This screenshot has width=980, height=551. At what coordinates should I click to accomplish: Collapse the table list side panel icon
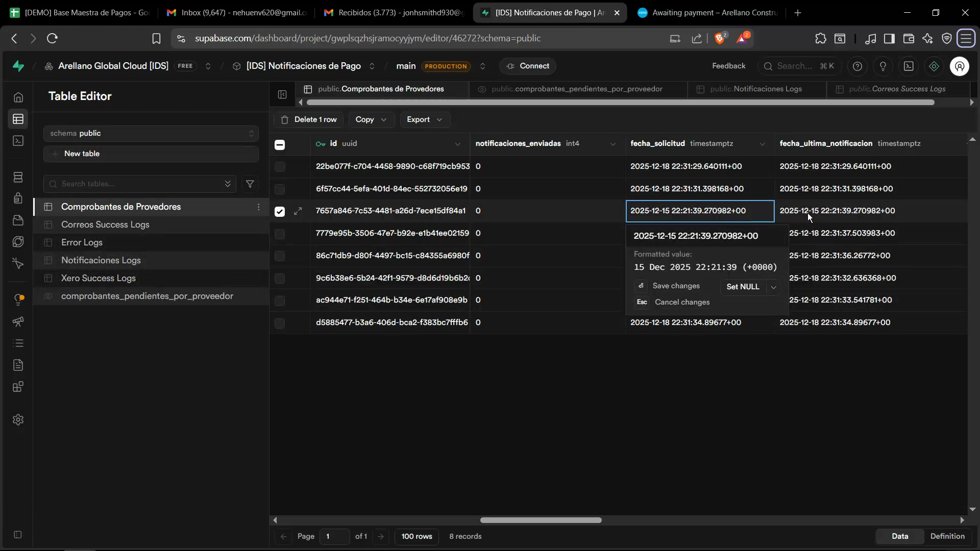(282, 94)
